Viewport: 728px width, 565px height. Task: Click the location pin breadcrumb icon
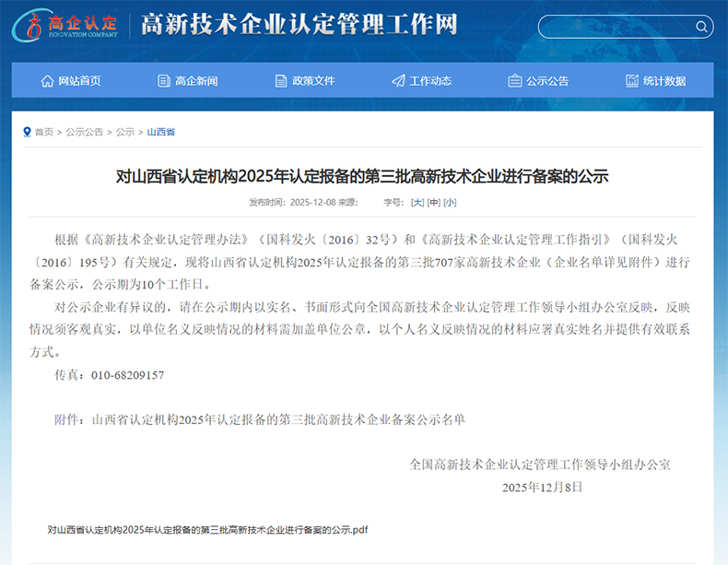[x=28, y=132]
